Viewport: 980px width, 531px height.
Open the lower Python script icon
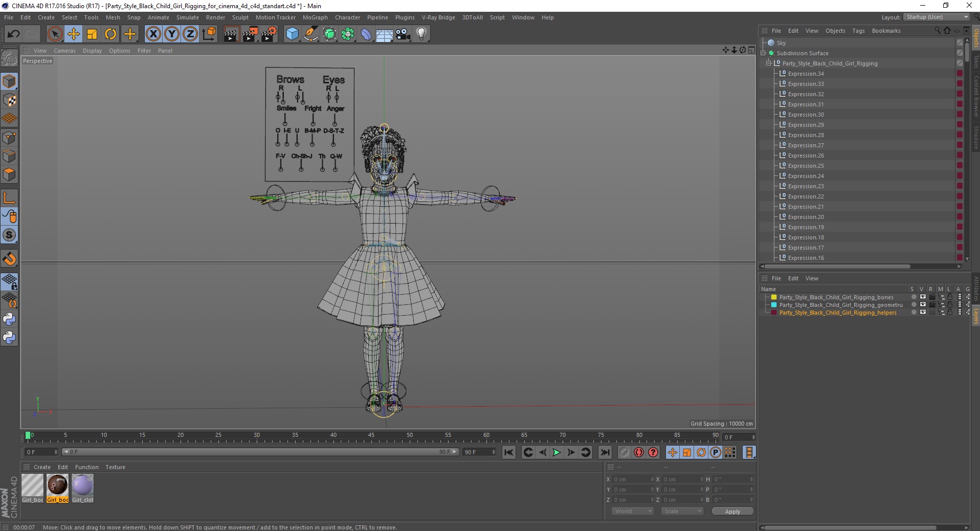(9, 338)
